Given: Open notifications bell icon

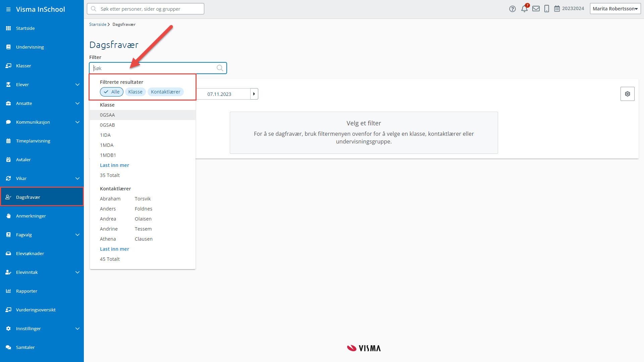Looking at the screenshot, I should coord(524,9).
